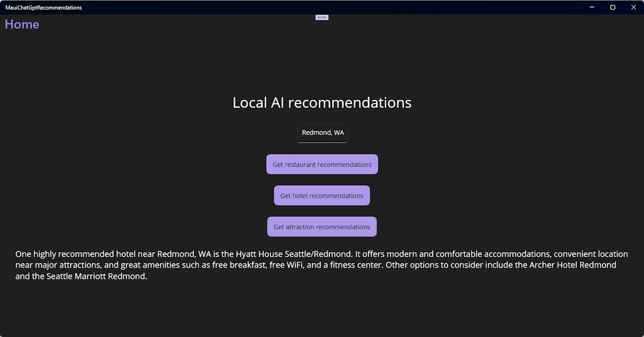Maximize the application window
644x337 pixels.
coord(612,7)
